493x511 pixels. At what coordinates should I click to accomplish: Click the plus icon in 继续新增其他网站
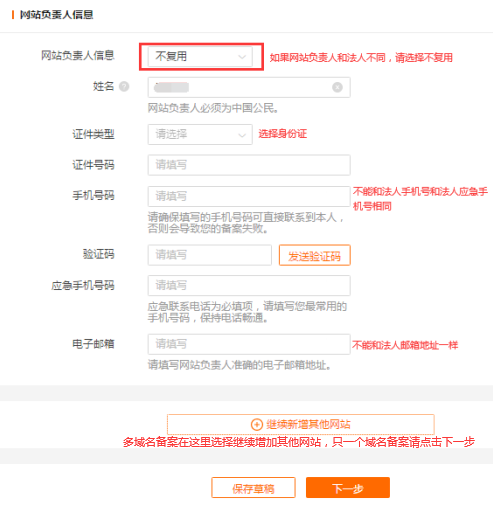pos(257,425)
